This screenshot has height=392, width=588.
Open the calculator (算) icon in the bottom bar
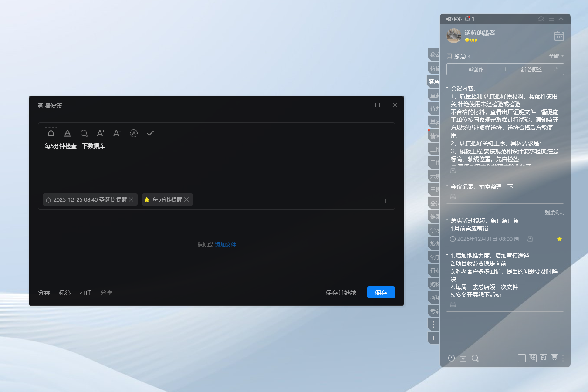(554, 358)
